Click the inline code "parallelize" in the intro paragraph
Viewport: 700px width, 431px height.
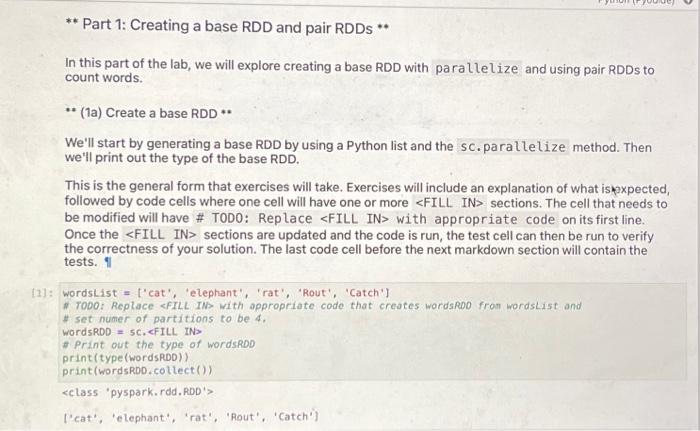[476, 69]
